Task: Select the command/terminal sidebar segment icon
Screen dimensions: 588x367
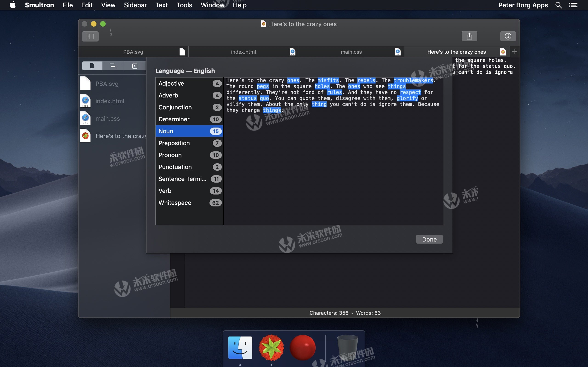Action: [135, 66]
